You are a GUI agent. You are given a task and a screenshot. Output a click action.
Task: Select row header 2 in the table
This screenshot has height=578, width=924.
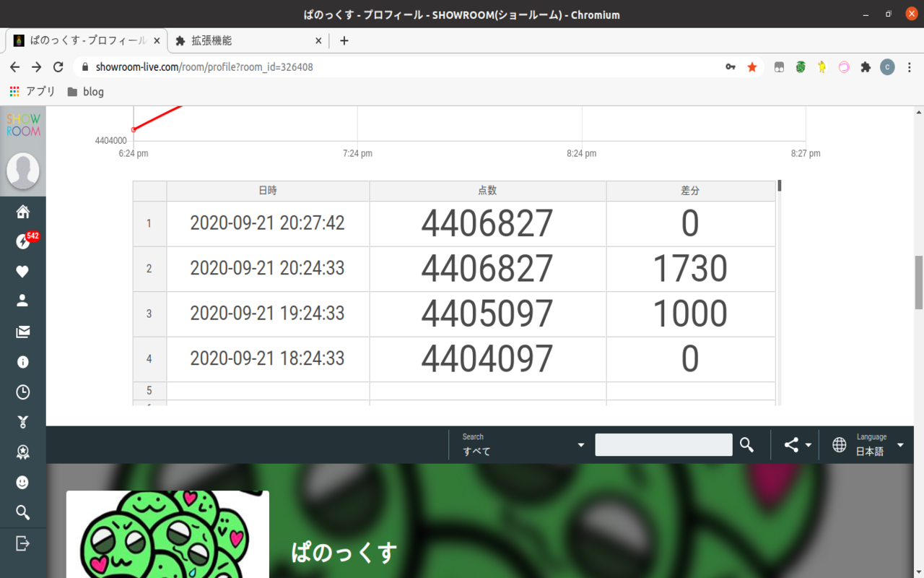coord(149,269)
